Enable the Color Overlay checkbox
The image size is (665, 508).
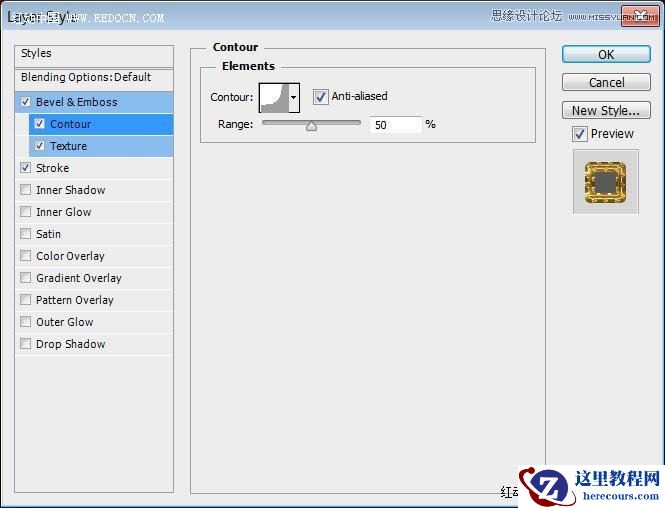click(26, 256)
